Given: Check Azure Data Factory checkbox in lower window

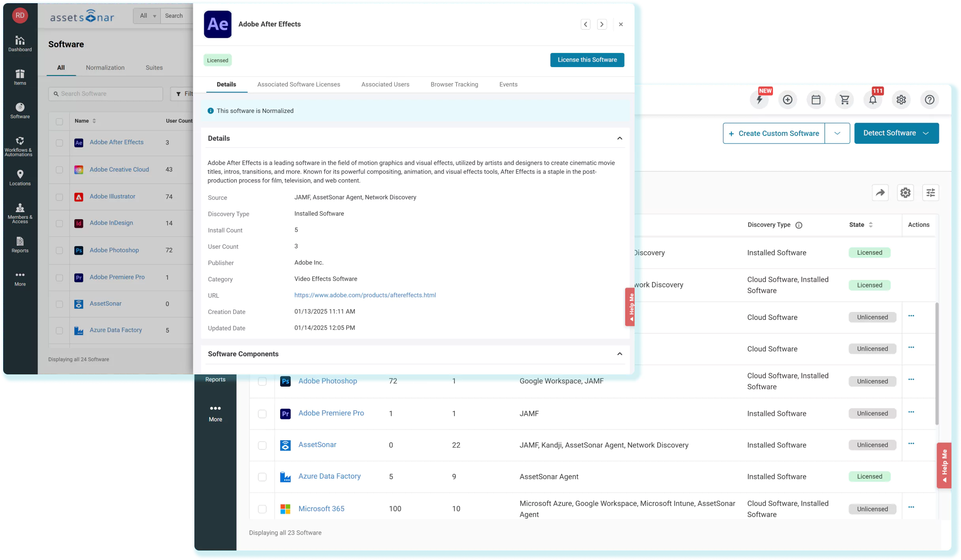Looking at the screenshot, I should point(262,477).
